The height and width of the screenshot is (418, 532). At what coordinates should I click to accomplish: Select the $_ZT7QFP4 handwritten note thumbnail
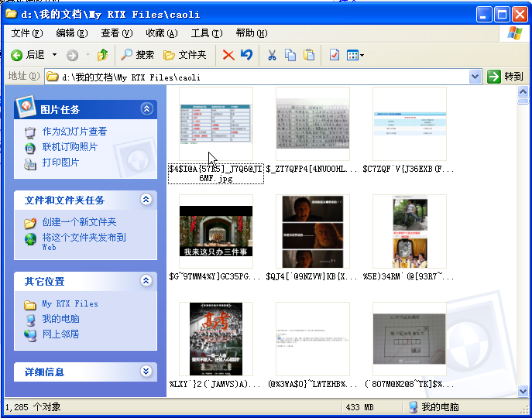click(313, 124)
